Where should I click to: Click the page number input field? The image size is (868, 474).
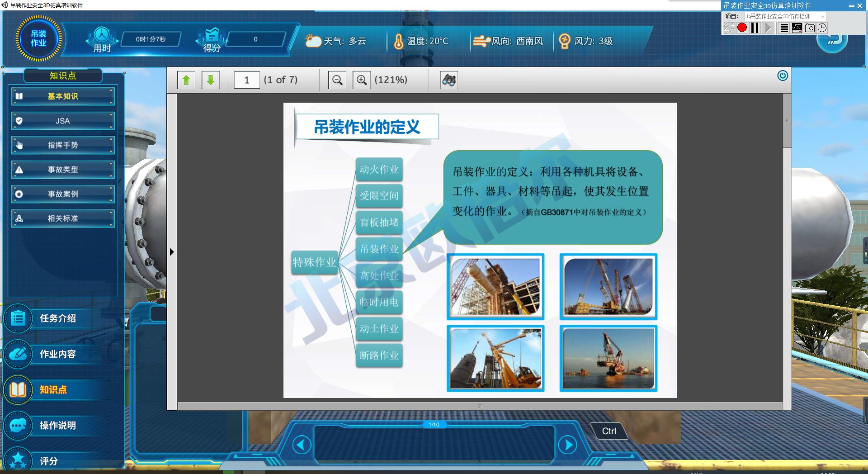246,80
